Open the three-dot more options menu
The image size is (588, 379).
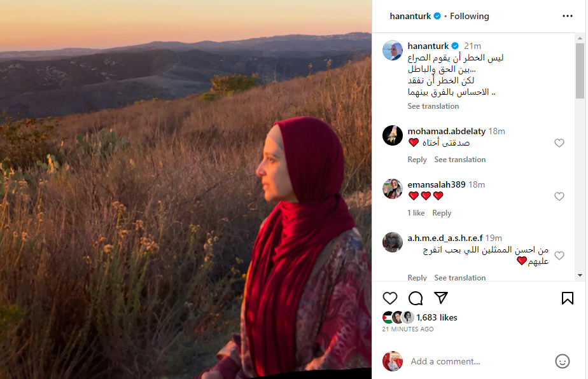pos(568,16)
